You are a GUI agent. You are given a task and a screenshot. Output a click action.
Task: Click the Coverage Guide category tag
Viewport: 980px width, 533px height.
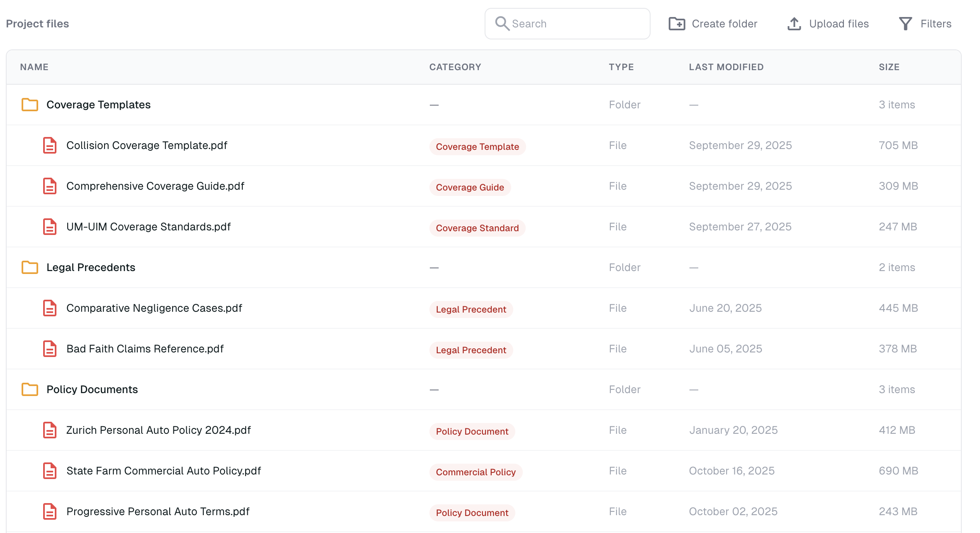(x=470, y=187)
